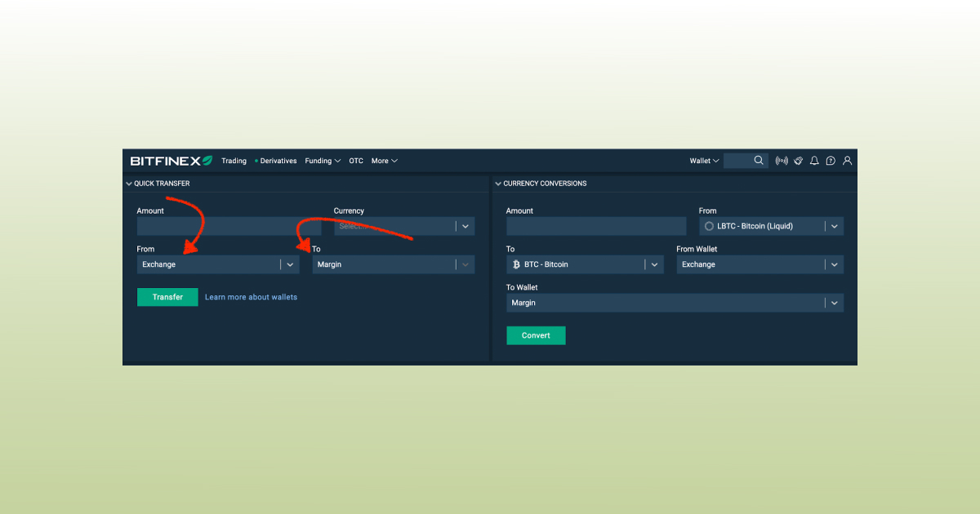Click the green Transfer button
The width and height of the screenshot is (980, 514).
[x=167, y=297]
